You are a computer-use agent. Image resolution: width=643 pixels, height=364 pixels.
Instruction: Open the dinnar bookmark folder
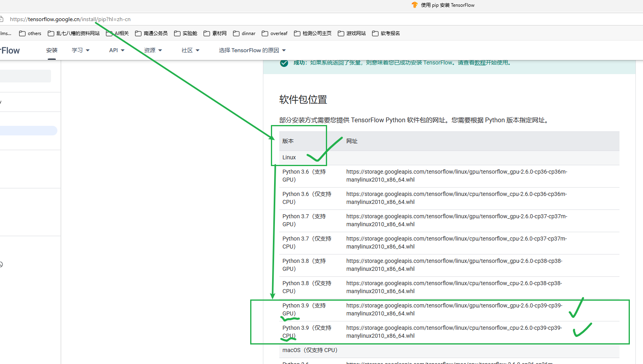click(244, 33)
